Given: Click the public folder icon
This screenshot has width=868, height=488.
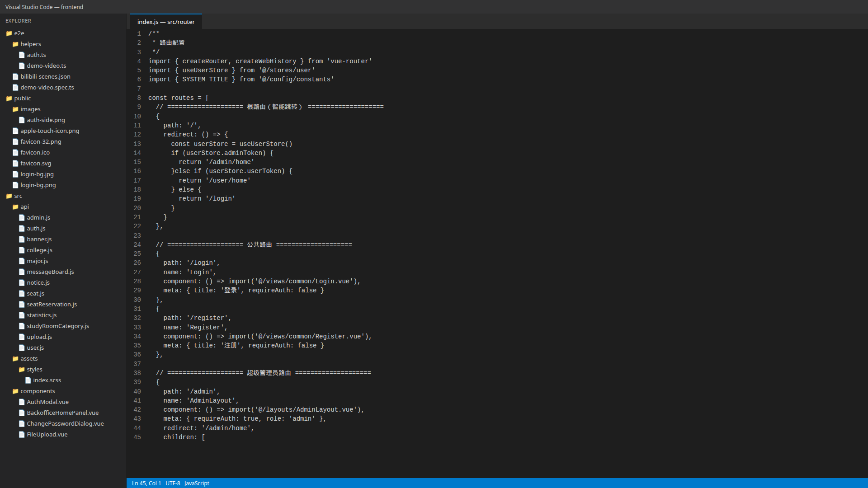Looking at the screenshot, I should pyautogui.click(x=9, y=99).
